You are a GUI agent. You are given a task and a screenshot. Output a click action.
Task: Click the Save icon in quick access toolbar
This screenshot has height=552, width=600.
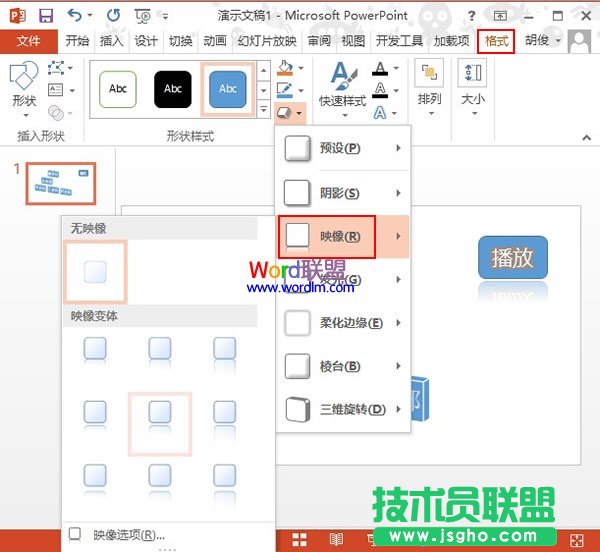pyautogui.click(x=46, y=16)
